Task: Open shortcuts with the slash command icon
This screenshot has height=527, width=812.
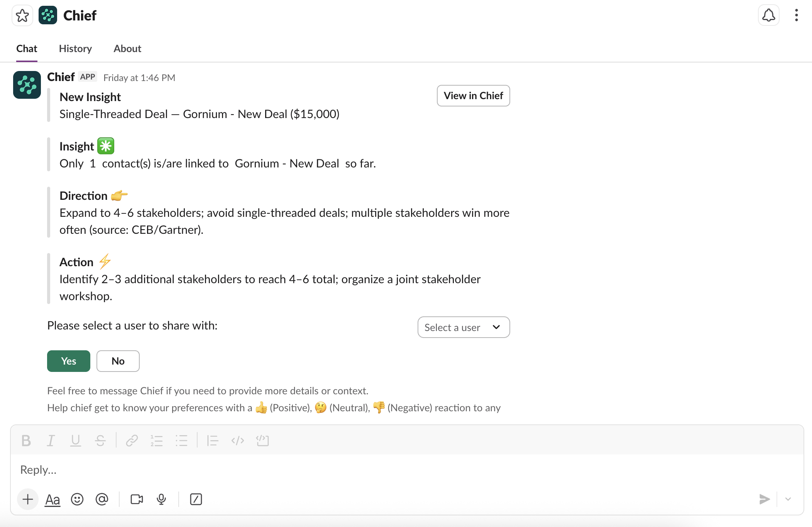Action: coord(196,499)
